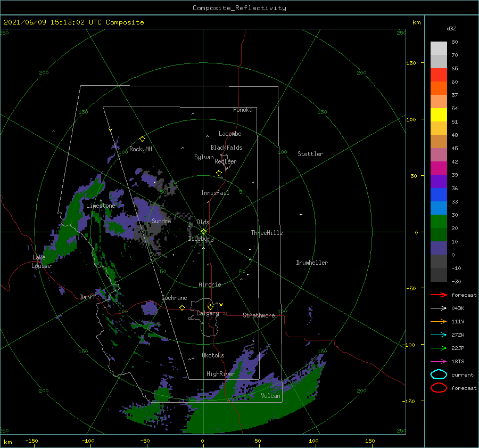Select the purple 39 dBZ color swatch

(x=439, y=181)
